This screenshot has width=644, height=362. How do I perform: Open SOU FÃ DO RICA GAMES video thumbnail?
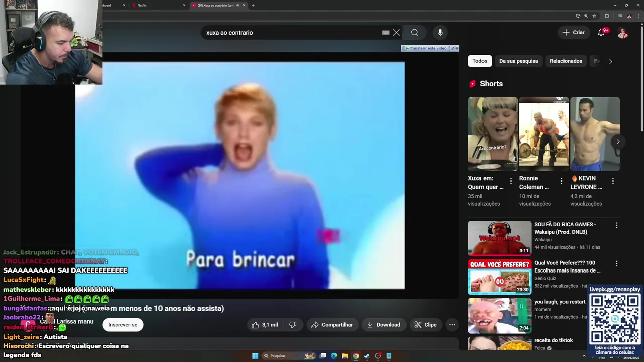coord(500,238)
